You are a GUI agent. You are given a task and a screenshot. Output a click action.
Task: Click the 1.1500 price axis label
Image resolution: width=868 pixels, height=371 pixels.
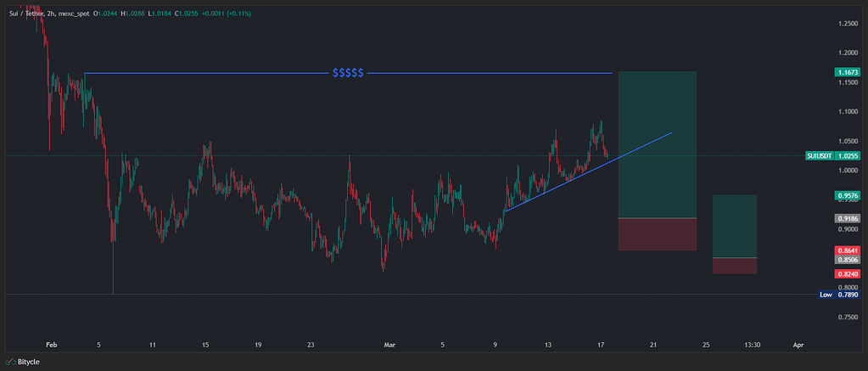click(848, 82)
